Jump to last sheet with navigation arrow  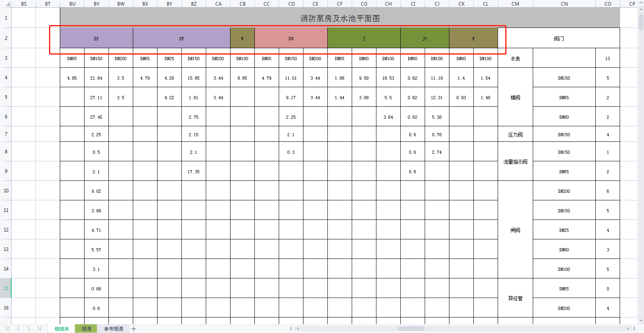coord(39,329)
